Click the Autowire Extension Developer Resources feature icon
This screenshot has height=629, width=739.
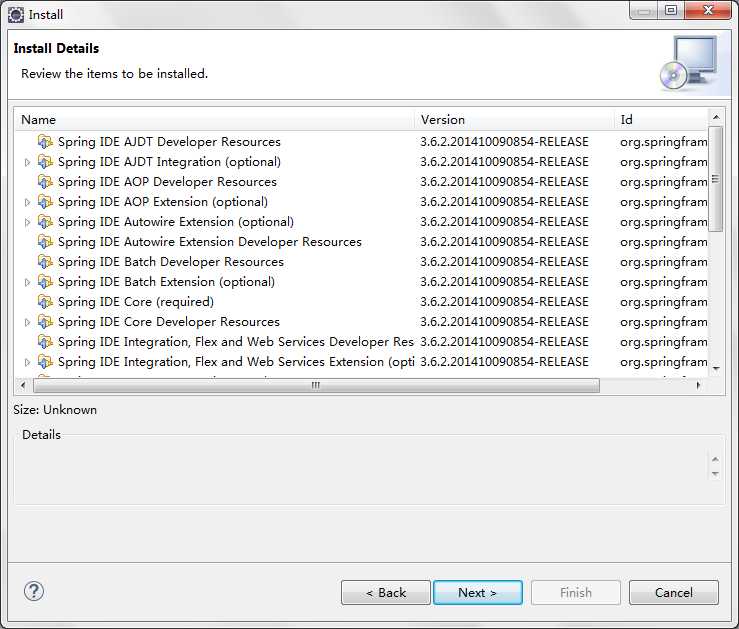tap(45, 242)
